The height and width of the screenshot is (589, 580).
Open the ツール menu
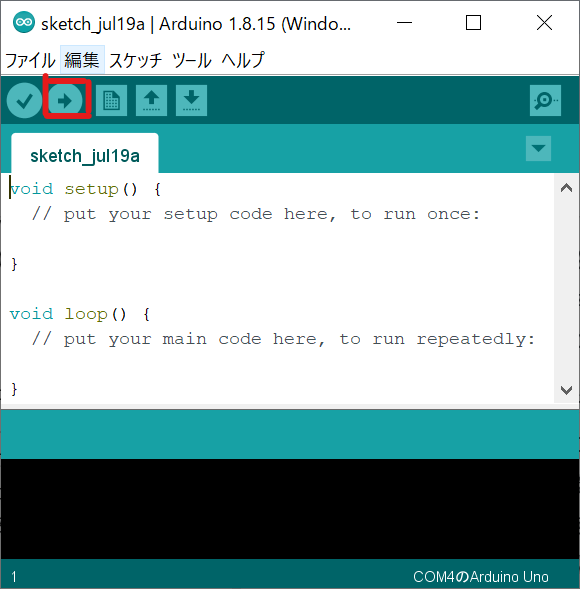[x=192, y=60]
